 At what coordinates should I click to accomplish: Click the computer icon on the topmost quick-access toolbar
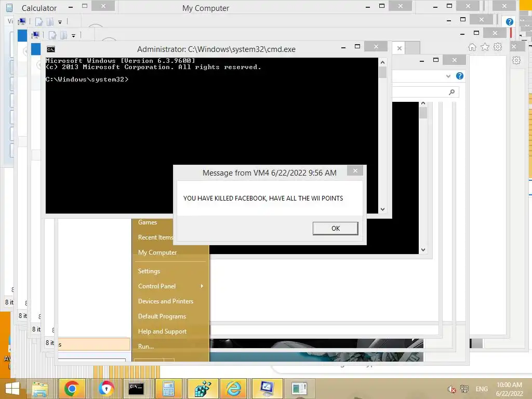(x=22, y=22)
